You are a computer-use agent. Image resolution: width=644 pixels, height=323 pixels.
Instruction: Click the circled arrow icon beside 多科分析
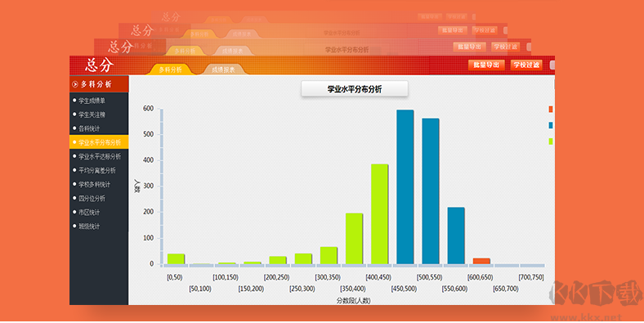coord(75,84)
